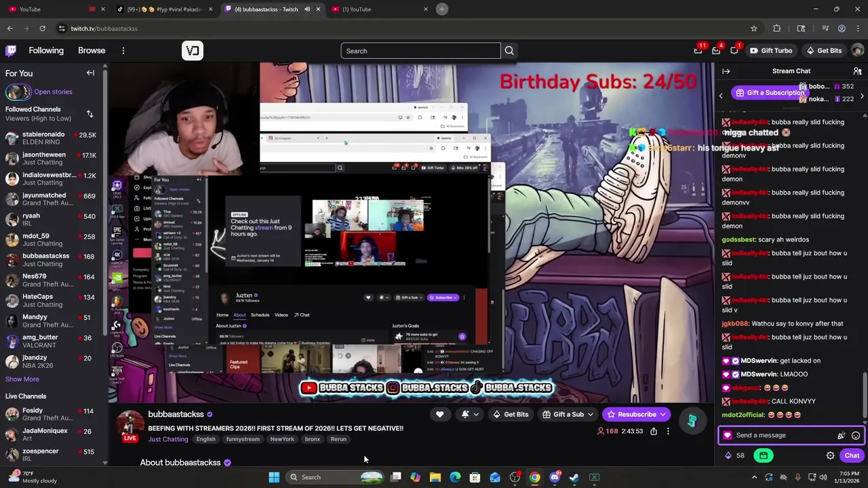868x488 pixels.
Task: Click the address bar URL
Action: tap(104, 28)
